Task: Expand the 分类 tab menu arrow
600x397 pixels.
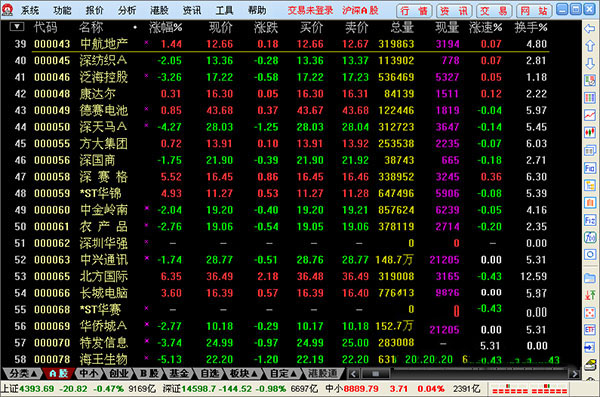Action: click(34, 374)
